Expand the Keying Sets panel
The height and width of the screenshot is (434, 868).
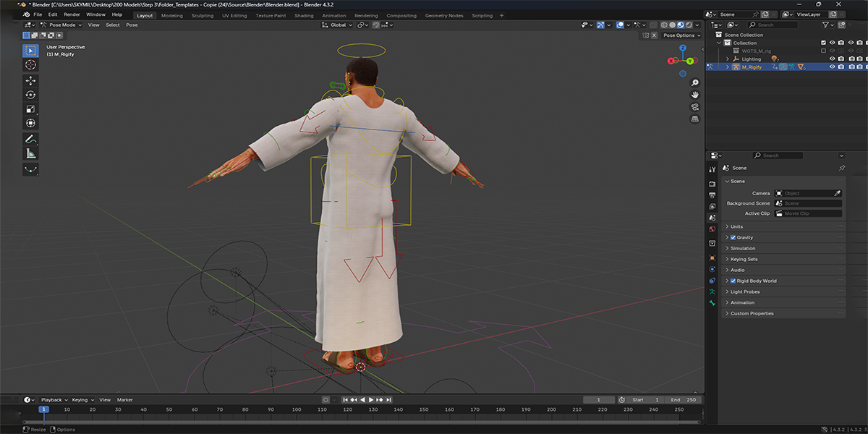784,259
